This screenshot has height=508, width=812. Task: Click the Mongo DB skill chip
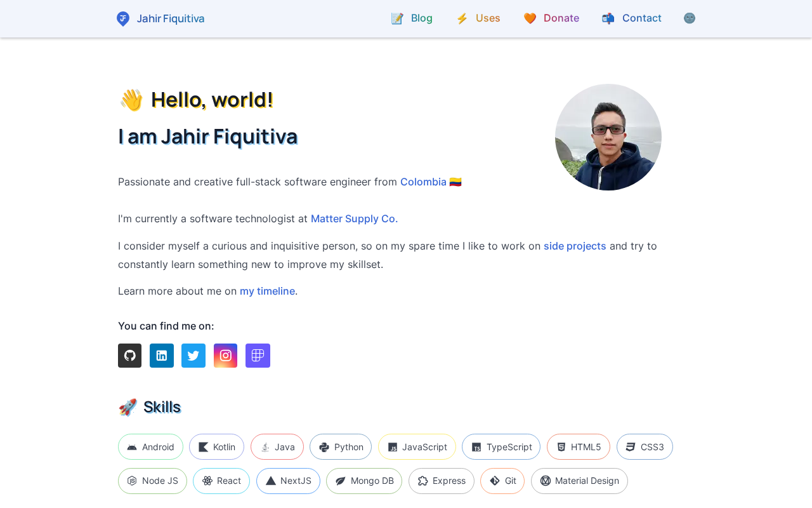click(x=364, y=481)
